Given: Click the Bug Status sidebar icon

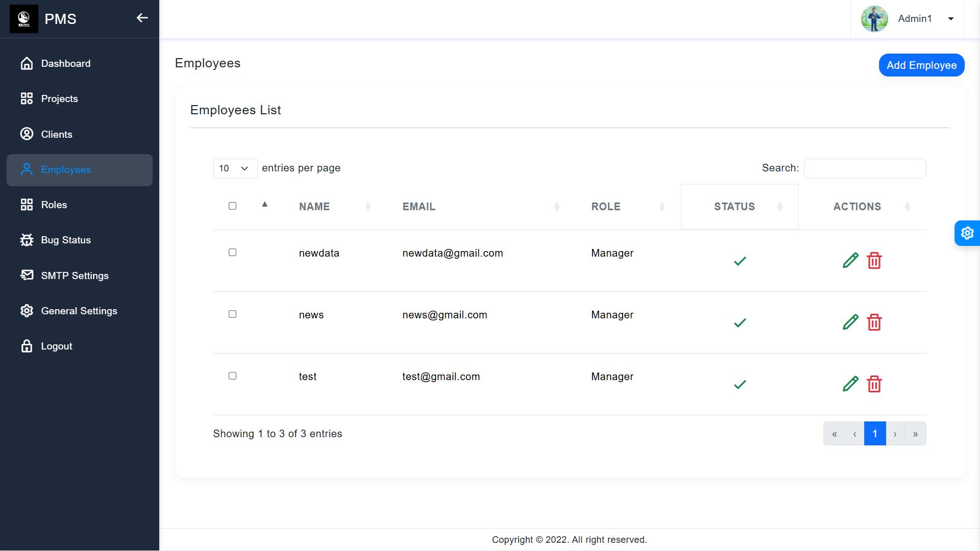Looking at the screenshot, I should pyautogui.click(x=27, y=240).
